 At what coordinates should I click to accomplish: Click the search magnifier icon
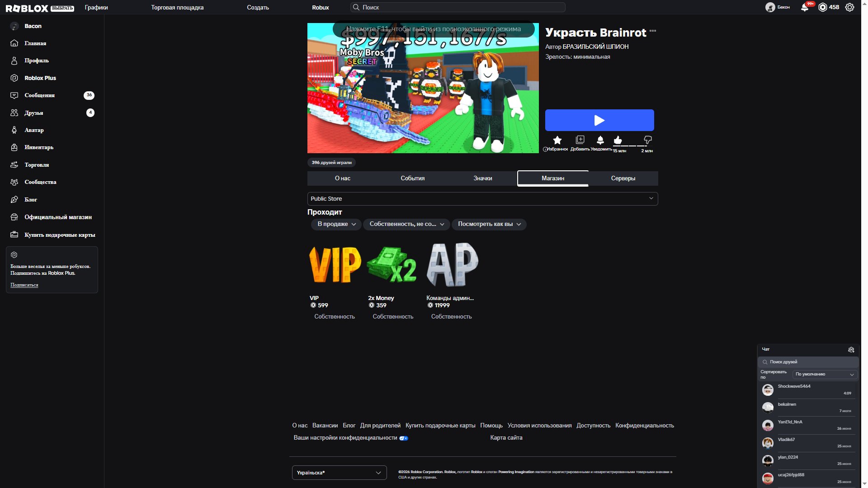[x=356, y=7]
